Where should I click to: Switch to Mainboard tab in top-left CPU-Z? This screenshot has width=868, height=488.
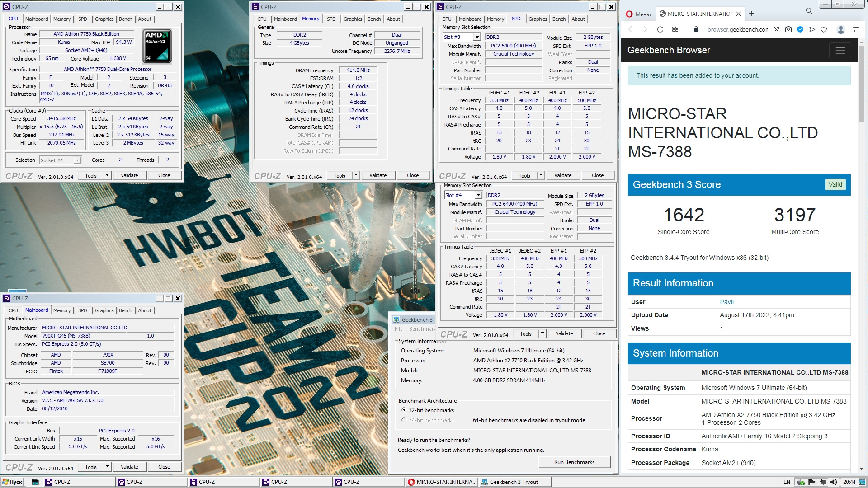37,19
